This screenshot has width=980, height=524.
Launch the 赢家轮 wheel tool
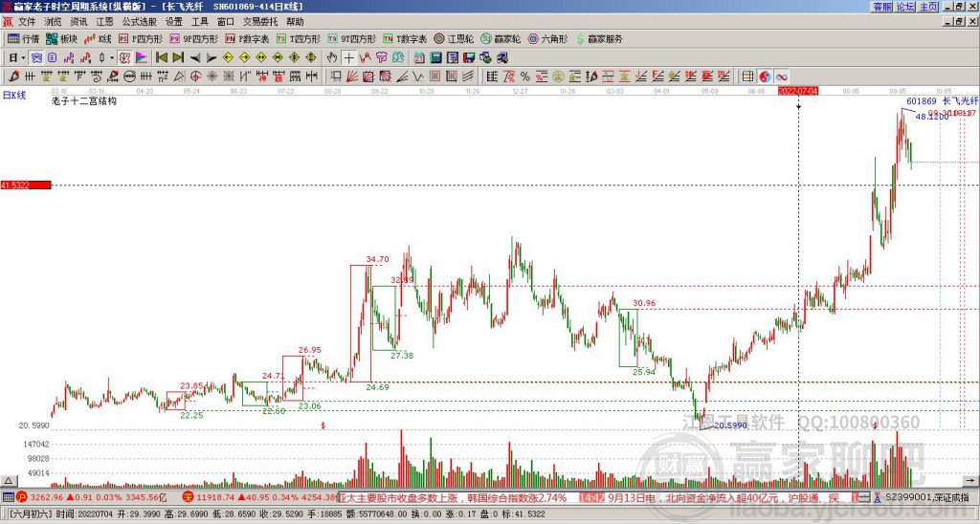pos(501,38)
